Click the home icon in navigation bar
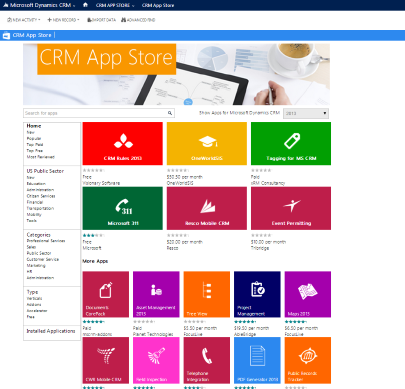Image resolution: width=405 pixels, height=389 pixels. 85,5
